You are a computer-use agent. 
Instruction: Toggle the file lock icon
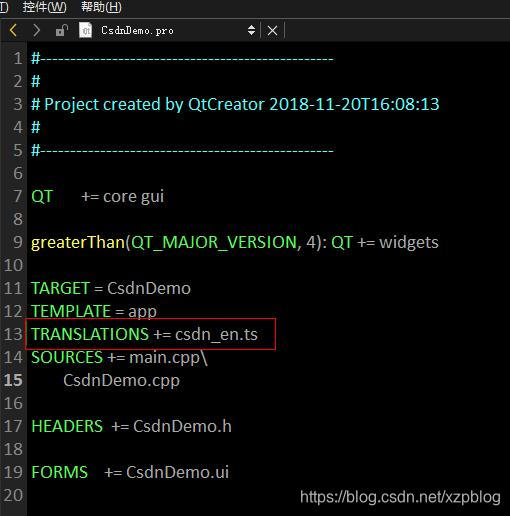62,30
